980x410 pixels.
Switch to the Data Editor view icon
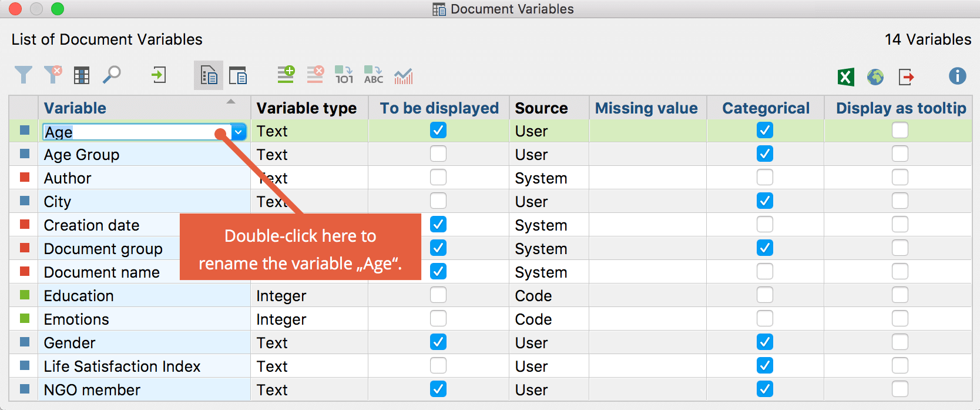coord(238,75)
